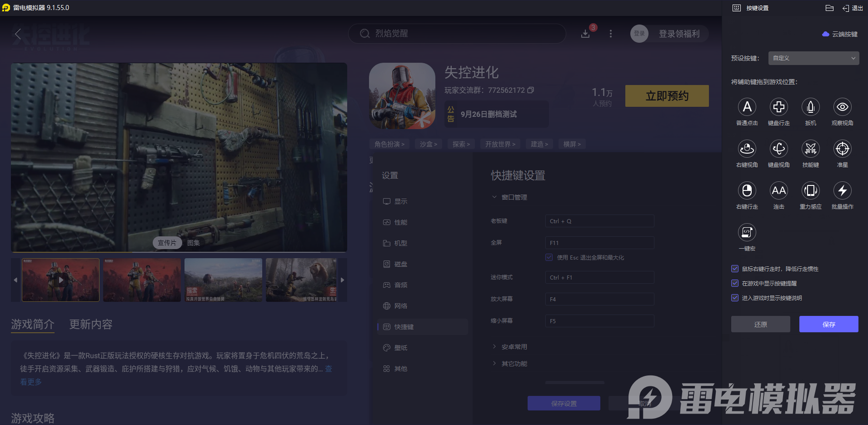The width and height of the screenshot is (868, 425).
Task: Pick the 观察视角 view key icon
Action: tap(842, 107)
